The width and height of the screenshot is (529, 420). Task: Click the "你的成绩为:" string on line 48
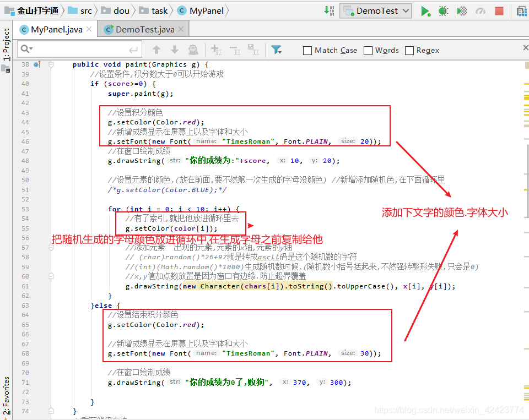(x=212, y=161)
